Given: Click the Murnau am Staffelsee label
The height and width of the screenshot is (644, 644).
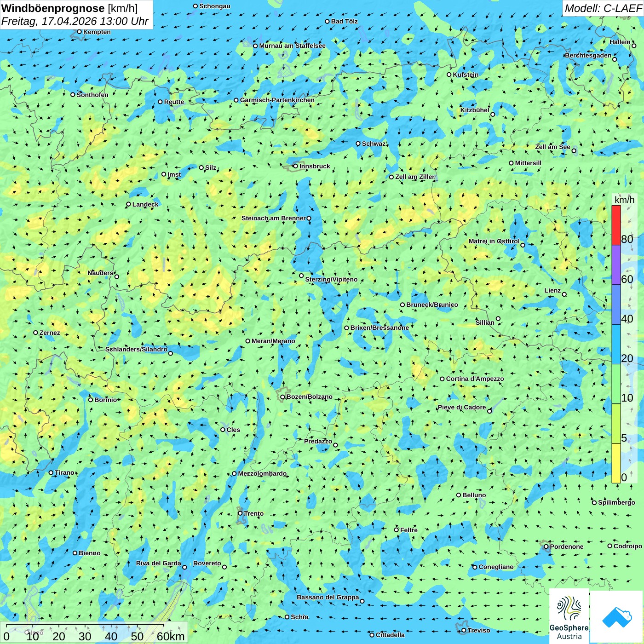Looking at the screenshot, I should point(292,46).
